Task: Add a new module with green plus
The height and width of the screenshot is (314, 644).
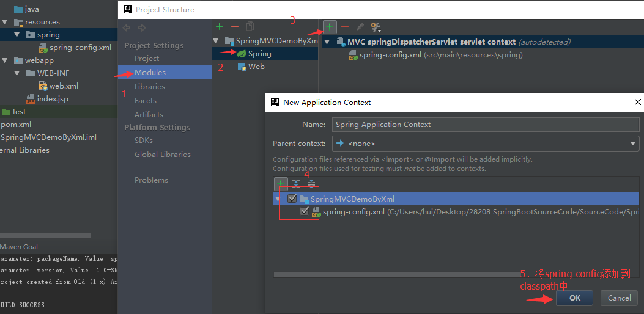Action: coord(220,27)
